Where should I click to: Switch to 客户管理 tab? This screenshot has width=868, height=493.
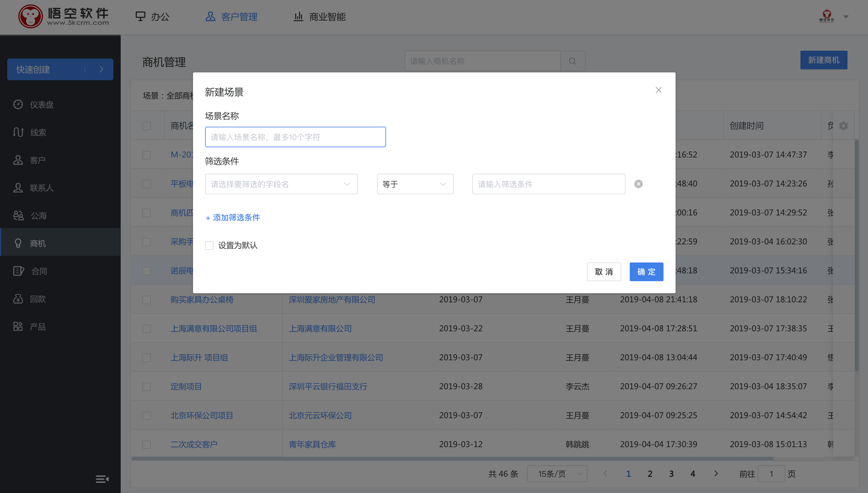coord(231,17)
